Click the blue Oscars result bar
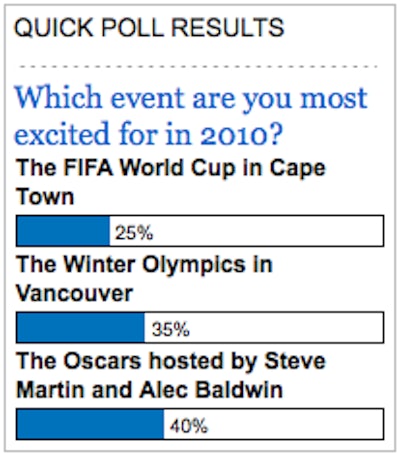The image size is (400, 456). pos(90,424)
